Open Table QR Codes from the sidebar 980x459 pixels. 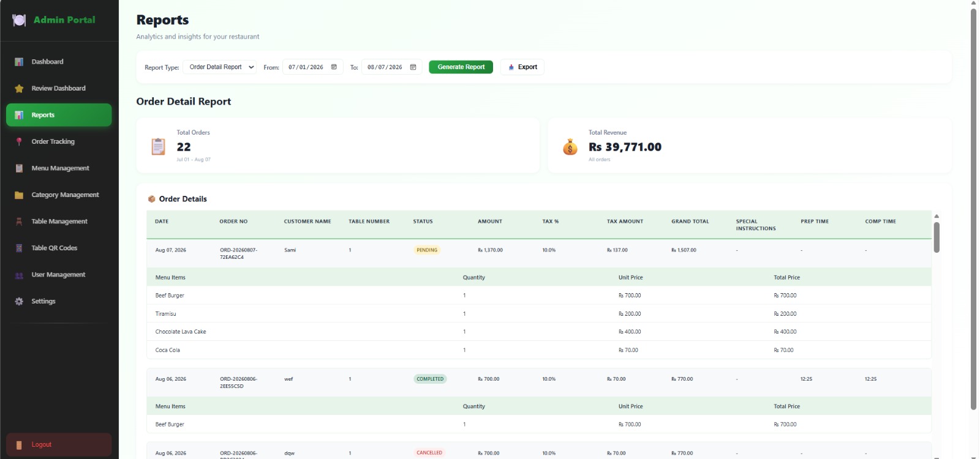coord(59,248)
